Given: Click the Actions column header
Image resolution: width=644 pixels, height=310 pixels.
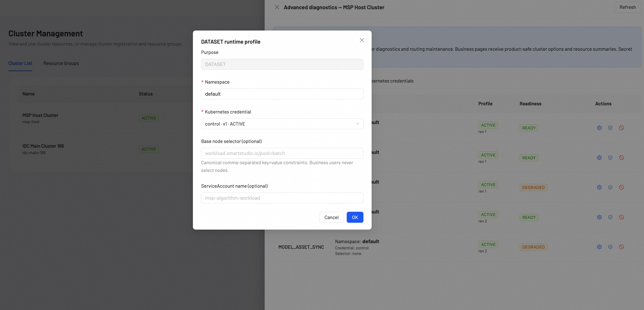Looking at the screenshot, I should pyautogui.click(x=603, y=104).
